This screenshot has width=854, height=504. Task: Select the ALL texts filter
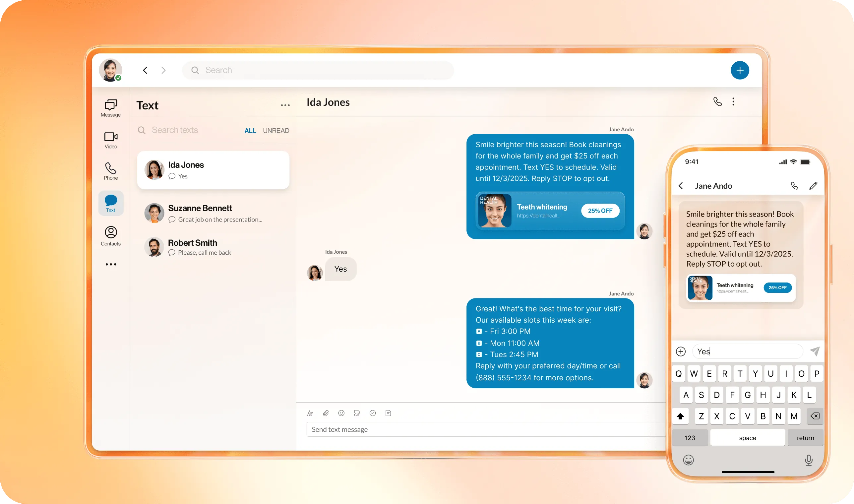[x=250, y=130]
